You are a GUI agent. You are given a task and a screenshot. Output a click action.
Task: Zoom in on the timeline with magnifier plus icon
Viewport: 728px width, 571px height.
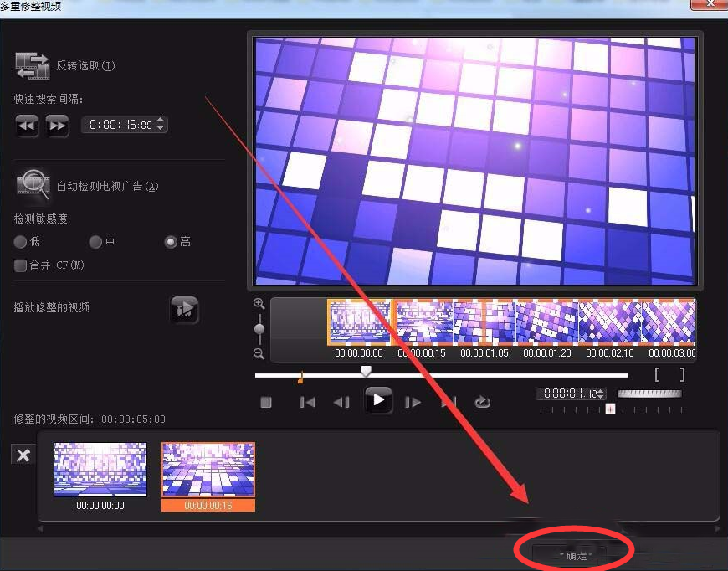259,304
